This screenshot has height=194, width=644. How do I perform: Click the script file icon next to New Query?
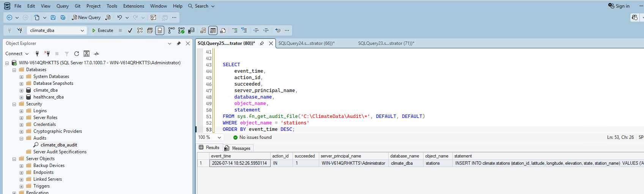[x=108, y=17]
